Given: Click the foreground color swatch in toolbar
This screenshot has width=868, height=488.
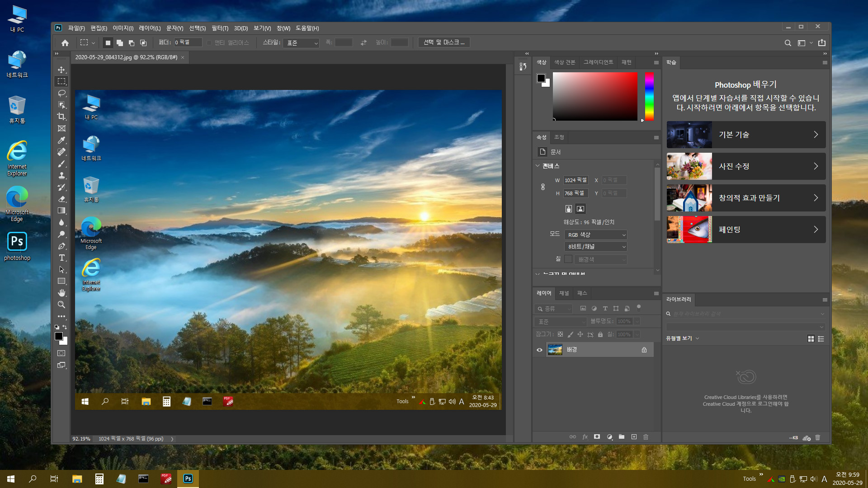Looking at the screenshot, I should point(59,336).
